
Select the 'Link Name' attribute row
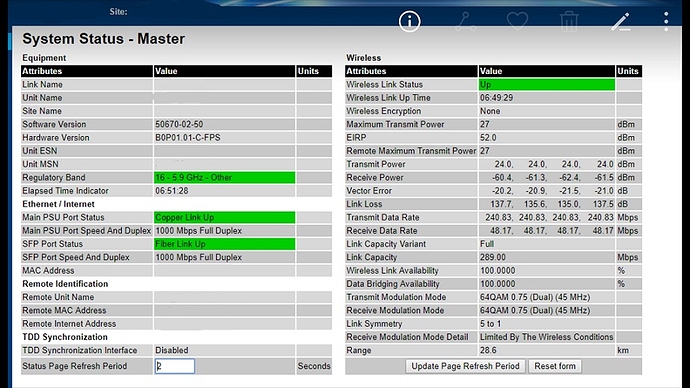tap(176, 84)
